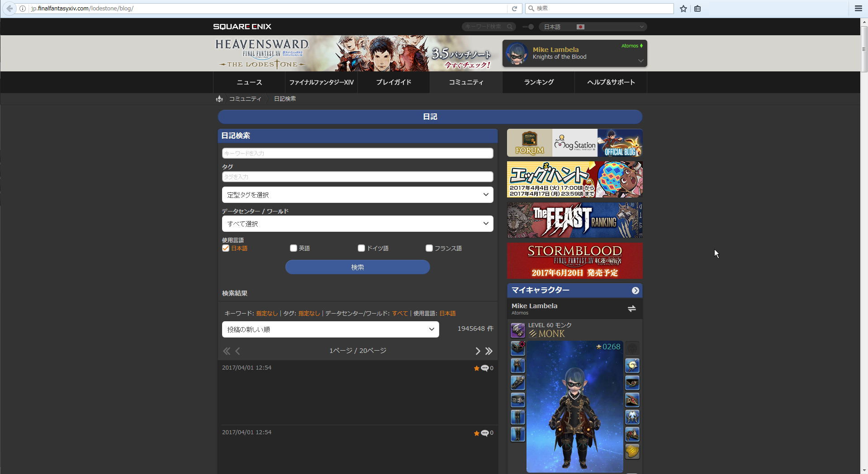Reload the page with the refresh icon
The width and height of the screenshot is (868, 474).
pos(514,9)
